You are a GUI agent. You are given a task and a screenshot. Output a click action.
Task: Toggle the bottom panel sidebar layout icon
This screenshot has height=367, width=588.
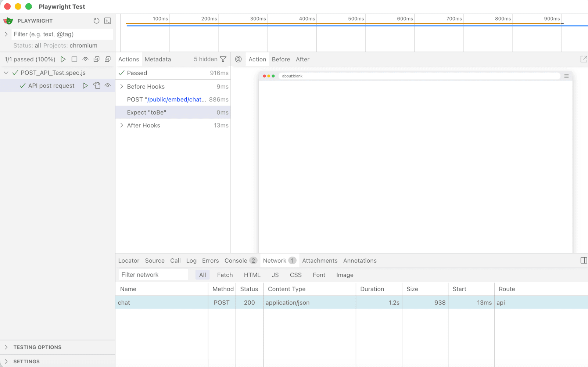(x=583, y=260)
